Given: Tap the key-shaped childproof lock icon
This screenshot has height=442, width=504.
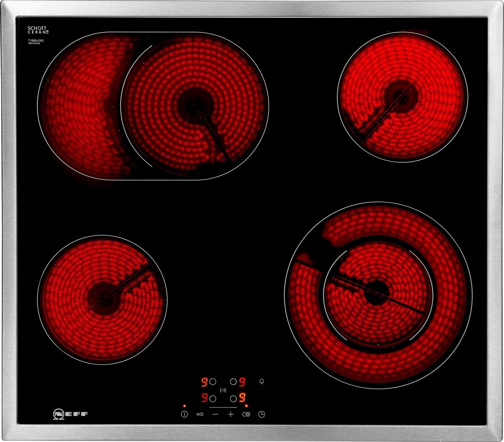Looking at the screenshot, I should [200, 414].
